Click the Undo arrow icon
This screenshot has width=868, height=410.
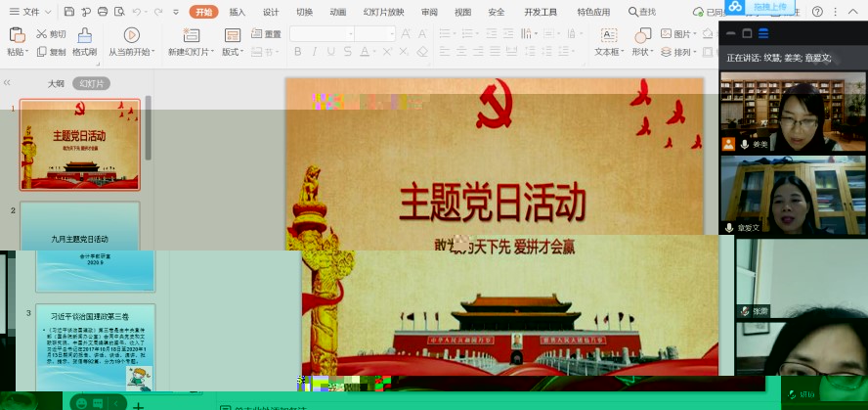pos(136,12)
